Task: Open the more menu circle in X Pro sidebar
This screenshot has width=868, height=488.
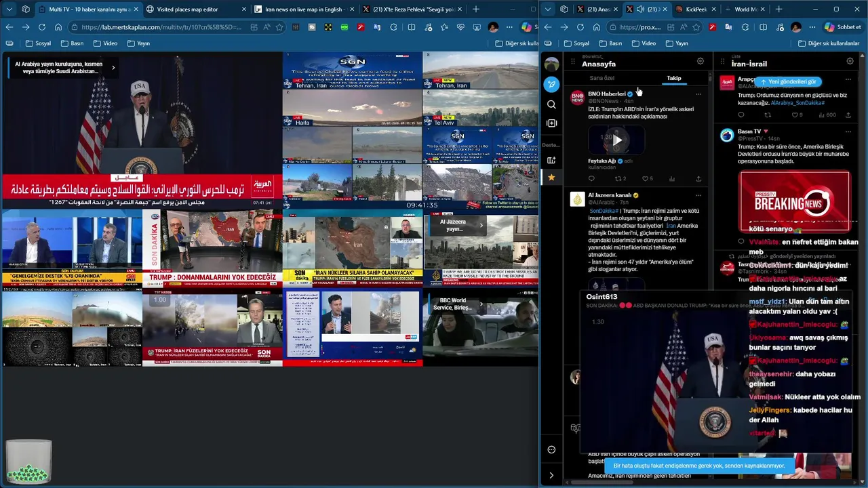Action: [551, 450]
